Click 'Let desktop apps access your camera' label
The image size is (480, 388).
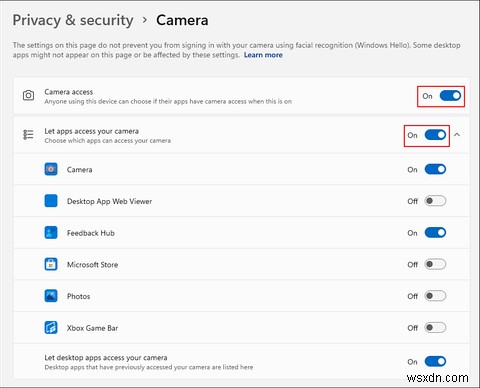(x=106, y=358)
